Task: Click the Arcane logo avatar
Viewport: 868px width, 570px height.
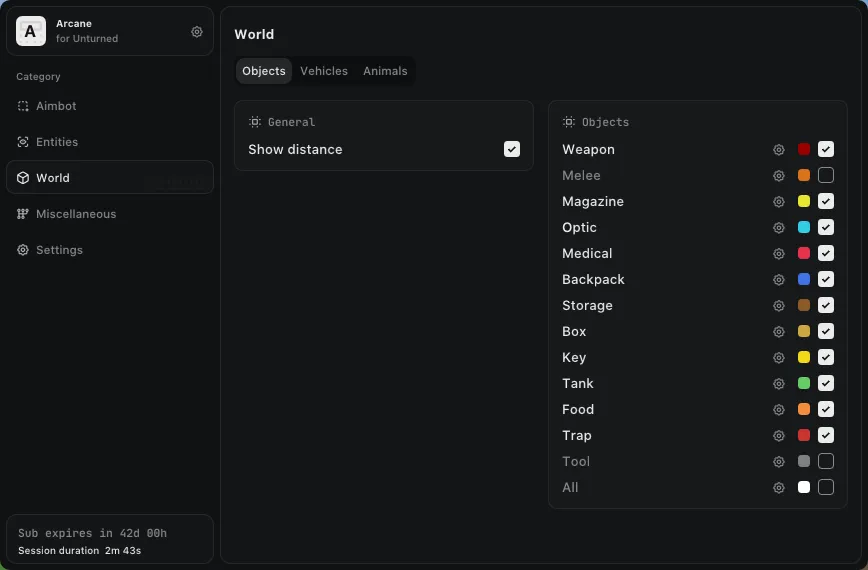Action: pyautogui.click(x=31, y=32)
